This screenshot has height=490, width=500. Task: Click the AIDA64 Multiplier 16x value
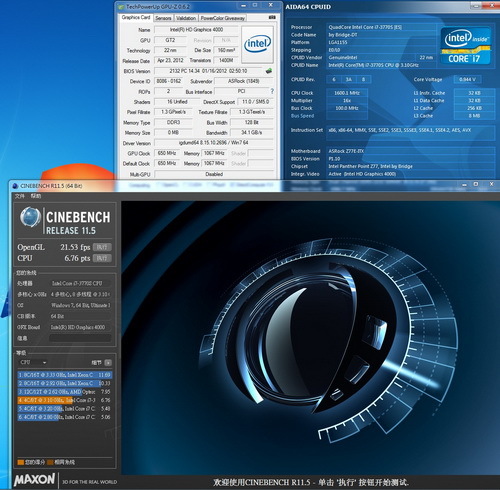(x=347, y=101)
